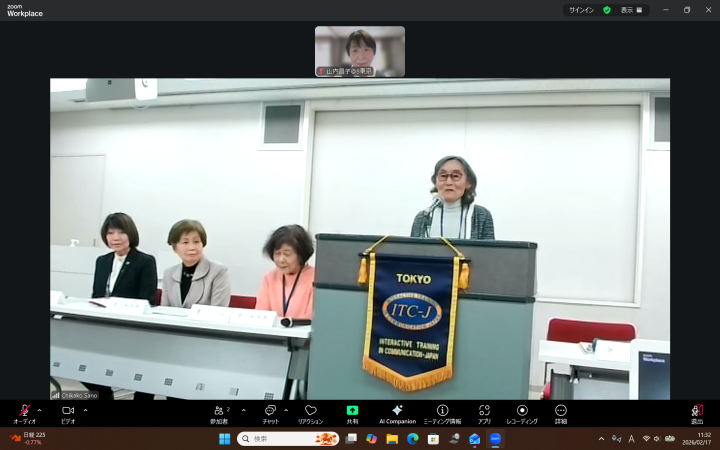The image size is (720, 450).
Task: Open the more details ellipsis
Action: pos(561,411)
